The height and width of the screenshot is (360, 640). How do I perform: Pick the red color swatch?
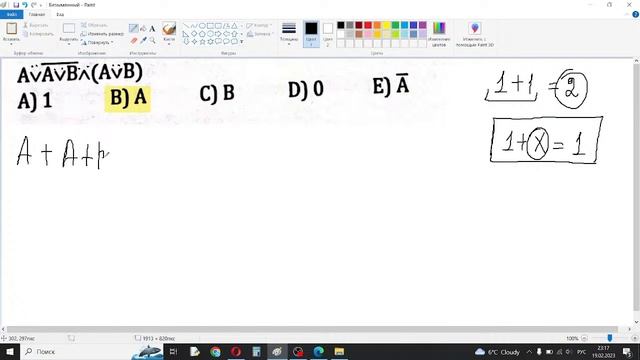click(368, 25)
